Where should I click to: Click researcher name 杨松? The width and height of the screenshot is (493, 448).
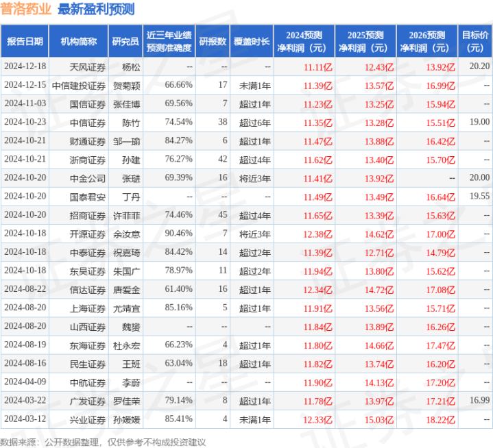[x=131, y=67]
